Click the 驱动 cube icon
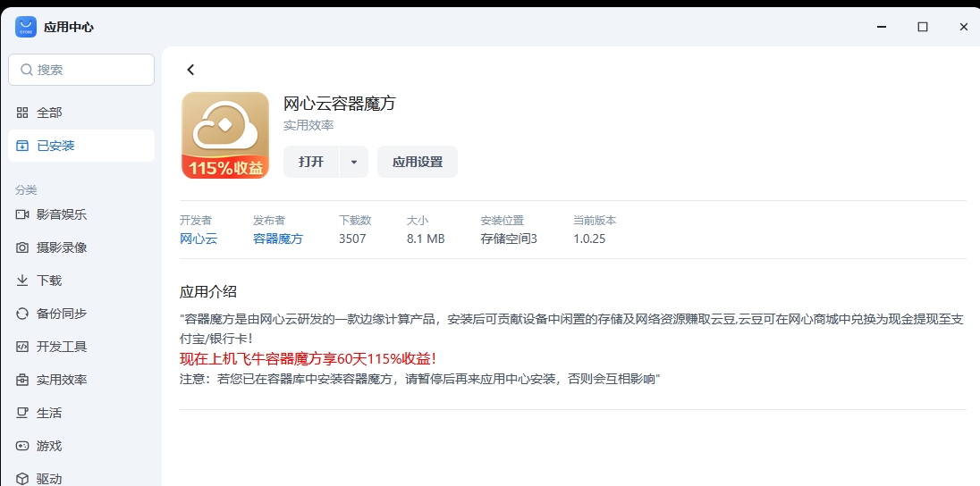The height and width of the screenshot is (486, 980). coord(22,479)
